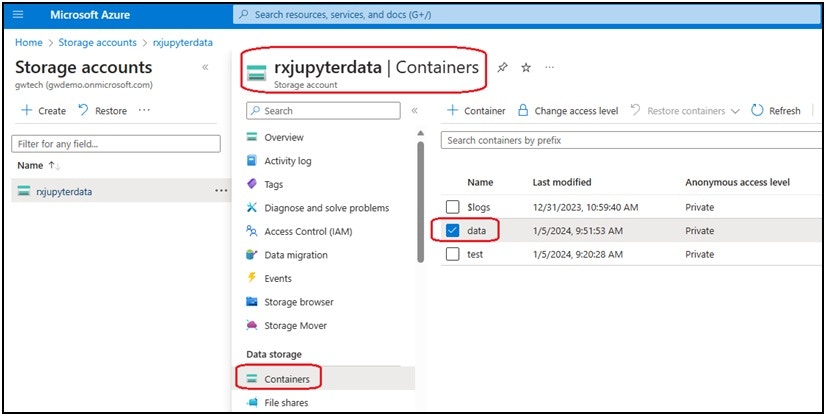Uncheck the data container checkbox
This screenshot has height=416, width=826.
point(453,231)
